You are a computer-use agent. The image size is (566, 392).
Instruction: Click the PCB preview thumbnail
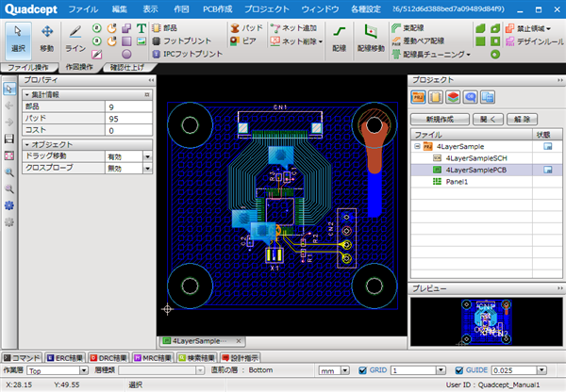point(486,321)
